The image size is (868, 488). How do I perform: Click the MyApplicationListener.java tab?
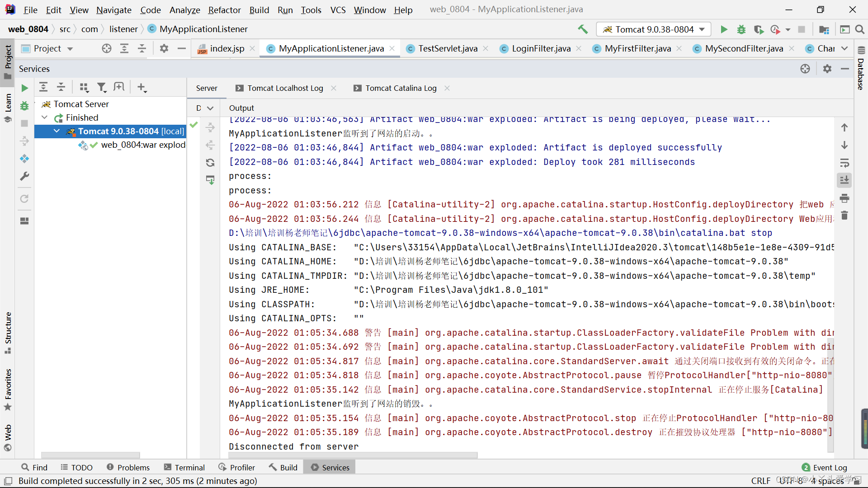pos(331,48)
